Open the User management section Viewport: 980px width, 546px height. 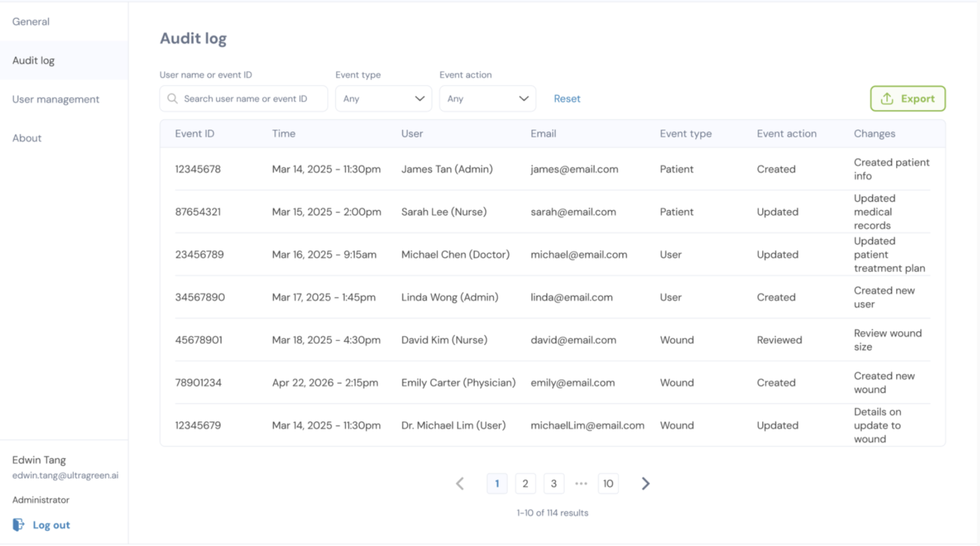(x=56, y=99)
